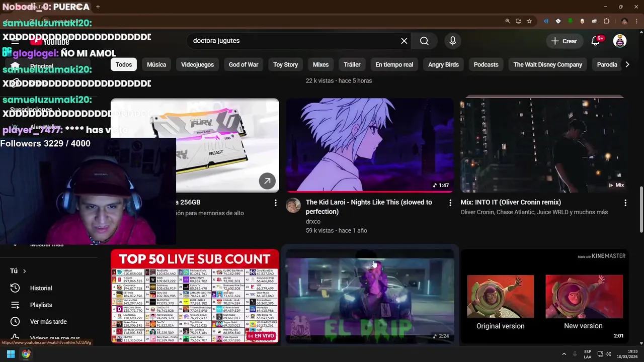Click the ESP LAA language indicator

pyautogui.click(x=588, y=354)
